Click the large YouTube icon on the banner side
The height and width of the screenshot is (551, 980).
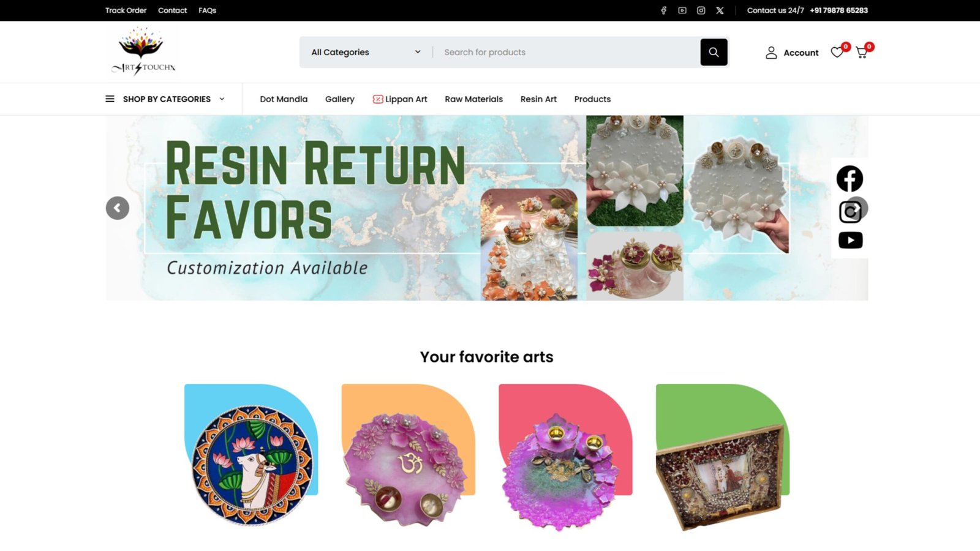850,240
